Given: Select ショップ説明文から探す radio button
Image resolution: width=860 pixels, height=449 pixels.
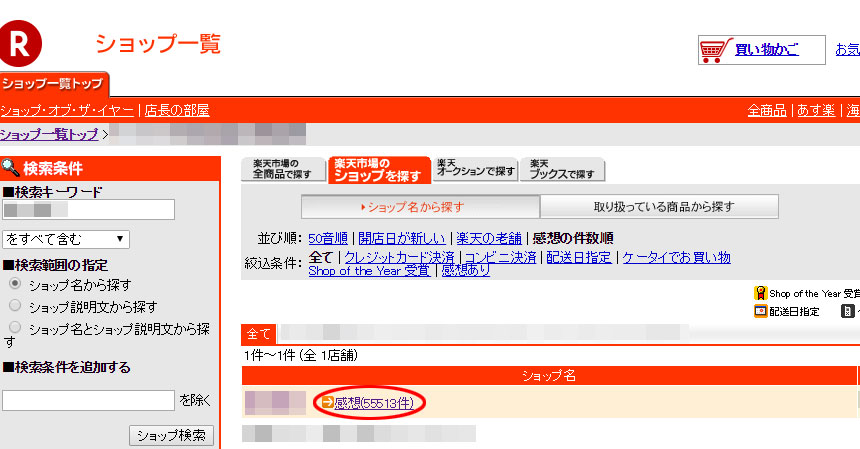Looking at the screenshot, I should click(x=15, y=305).
